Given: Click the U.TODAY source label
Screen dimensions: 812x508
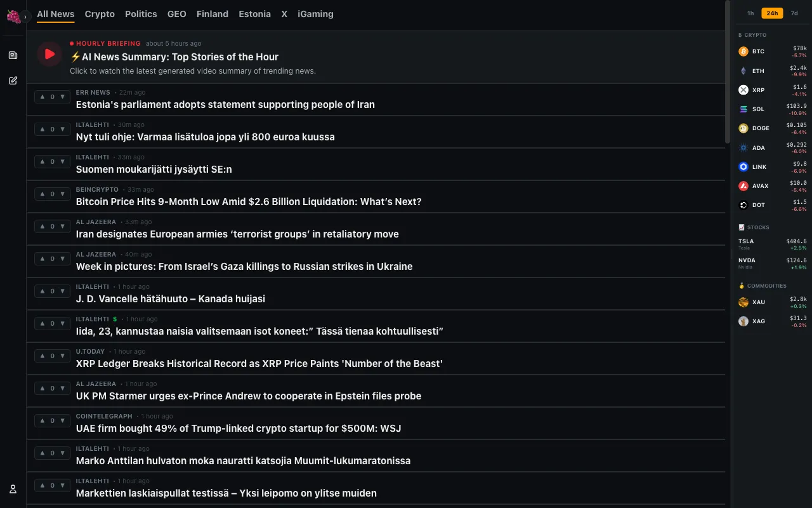Looking at the screenshot, I should tap(91, 352).
